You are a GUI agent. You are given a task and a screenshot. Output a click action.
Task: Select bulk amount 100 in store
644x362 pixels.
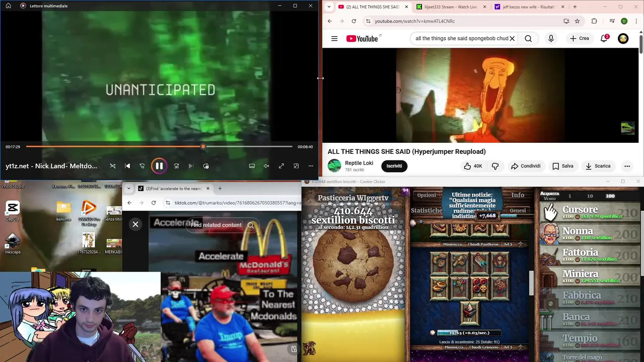pyautogui.click(x=610, y=196)
